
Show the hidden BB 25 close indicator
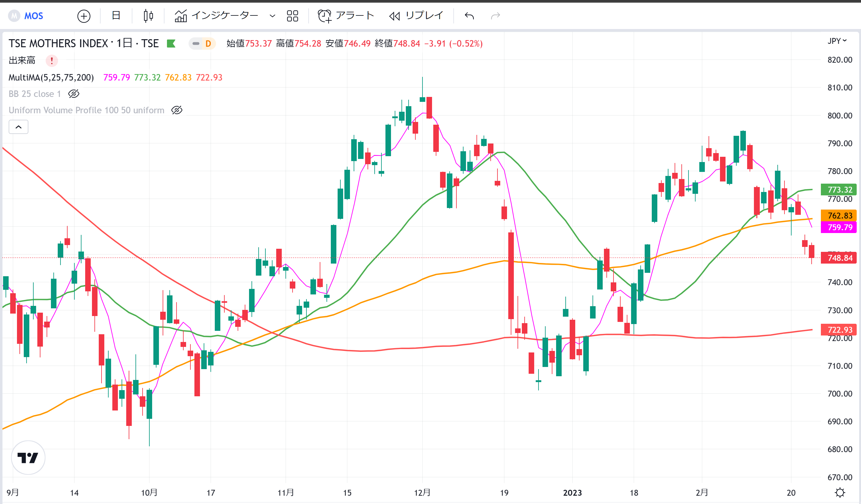pyautogui.click(x=74, y=94)
